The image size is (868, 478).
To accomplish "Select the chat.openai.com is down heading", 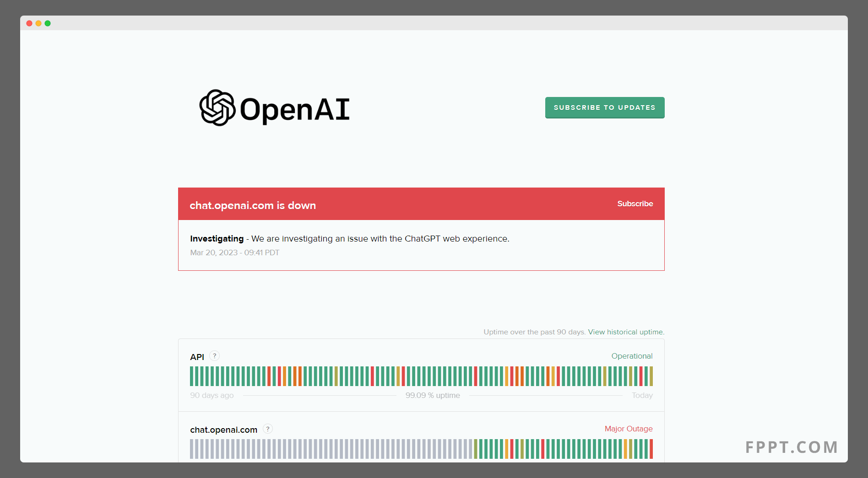I will point(253,205).
